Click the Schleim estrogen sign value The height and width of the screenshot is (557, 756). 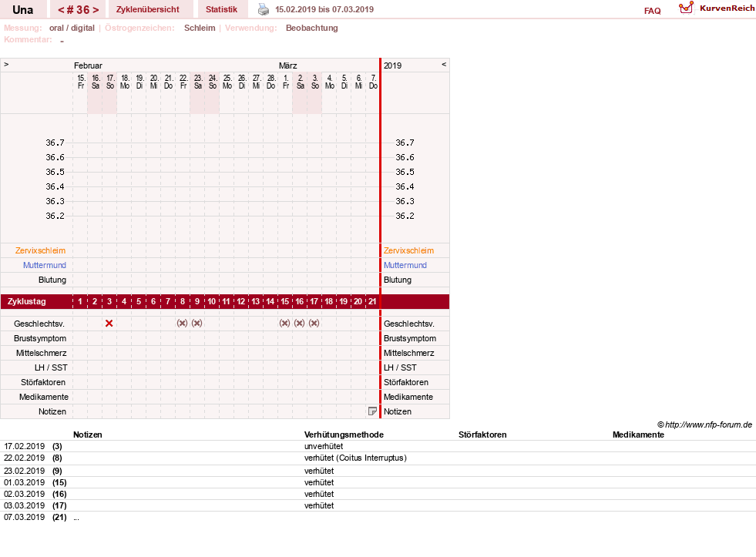[200, 28]
